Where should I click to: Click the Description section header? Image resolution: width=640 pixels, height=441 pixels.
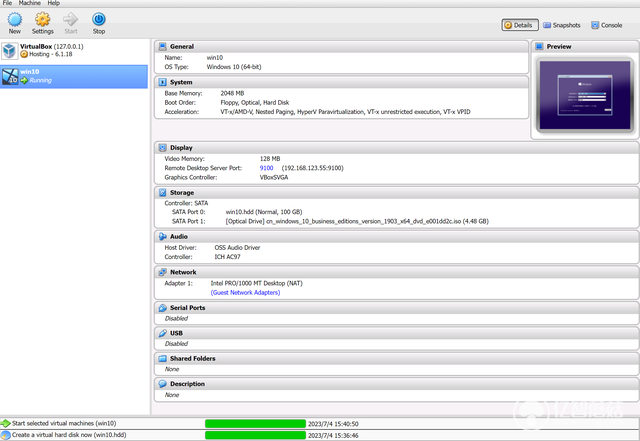coord(396,384)
